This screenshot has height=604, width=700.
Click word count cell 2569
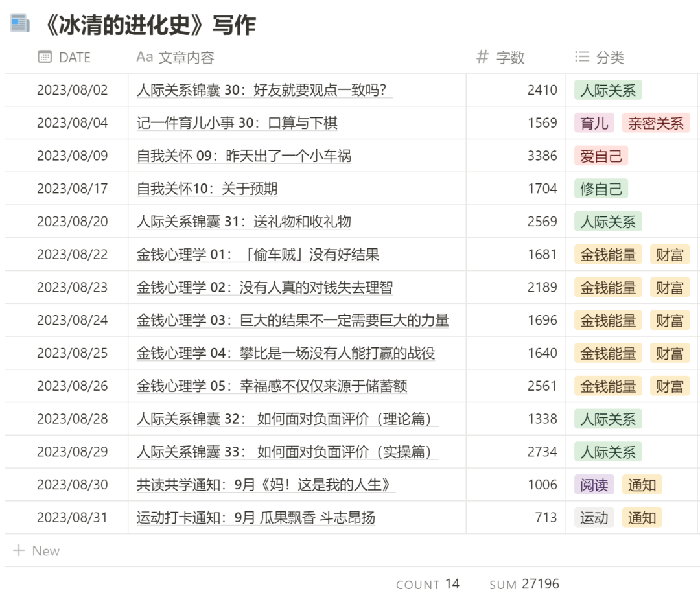point(516,222)
